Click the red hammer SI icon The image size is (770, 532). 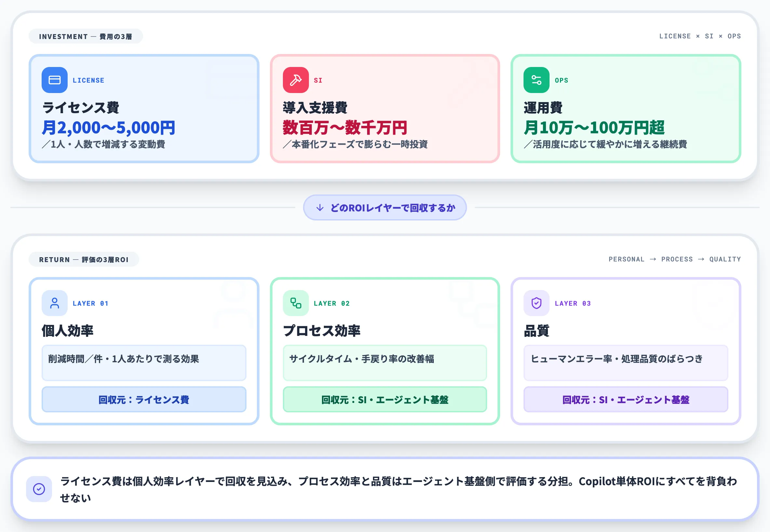(x=296, y=80)
